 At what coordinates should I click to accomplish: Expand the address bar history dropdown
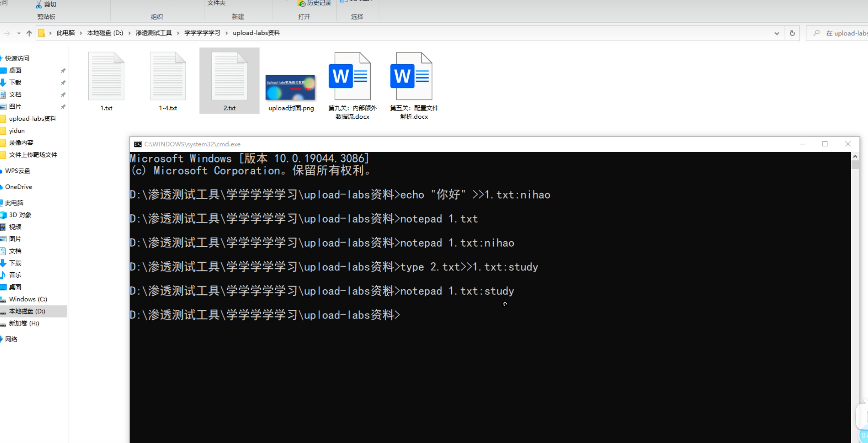click(777, 33)
